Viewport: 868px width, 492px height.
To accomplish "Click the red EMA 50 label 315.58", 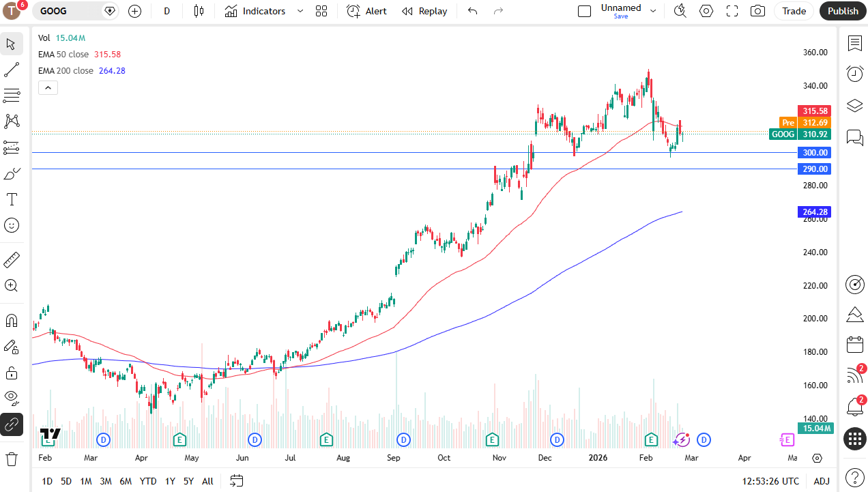I will pos(814,111).
